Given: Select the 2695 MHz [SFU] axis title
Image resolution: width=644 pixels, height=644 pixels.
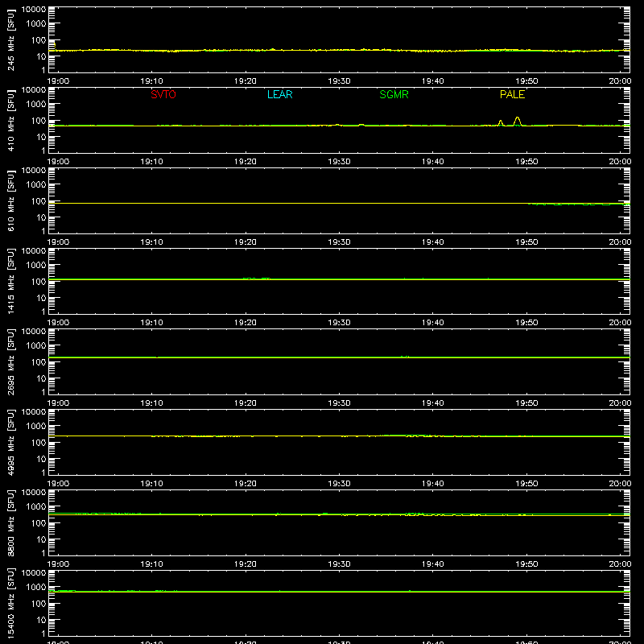Looking at the screenshot, I should point(10,361).
